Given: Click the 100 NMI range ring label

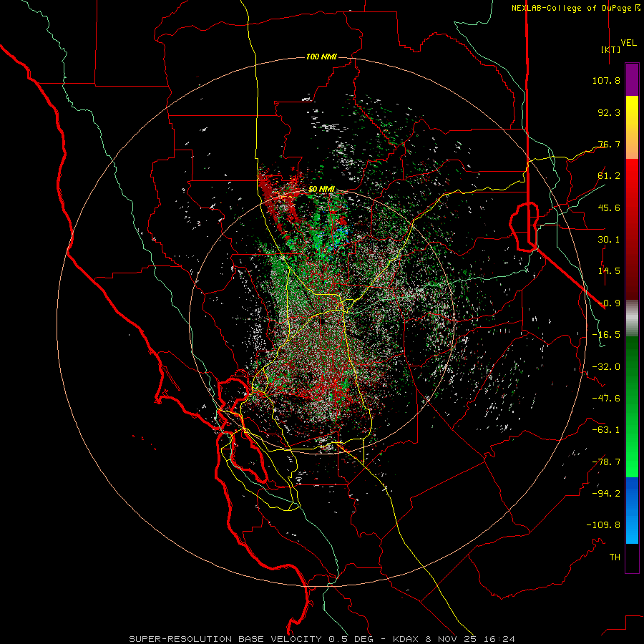Looking at the screenshot, I should coord(321,57).
